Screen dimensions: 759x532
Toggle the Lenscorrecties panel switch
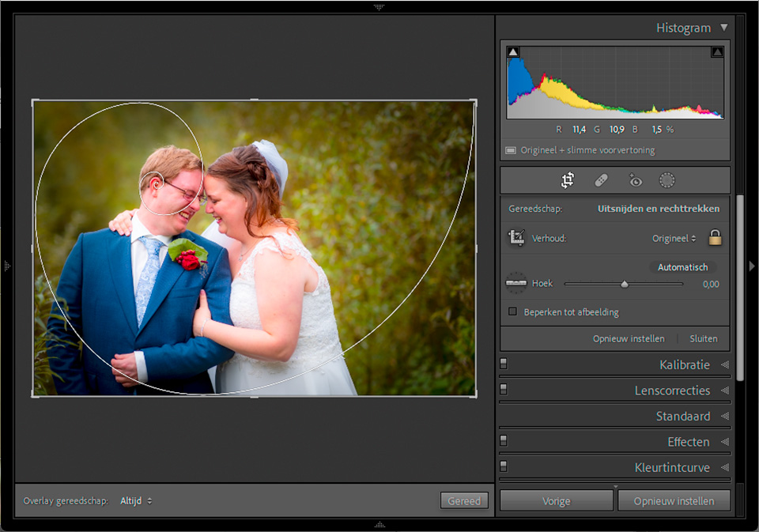tap(504, 389)
